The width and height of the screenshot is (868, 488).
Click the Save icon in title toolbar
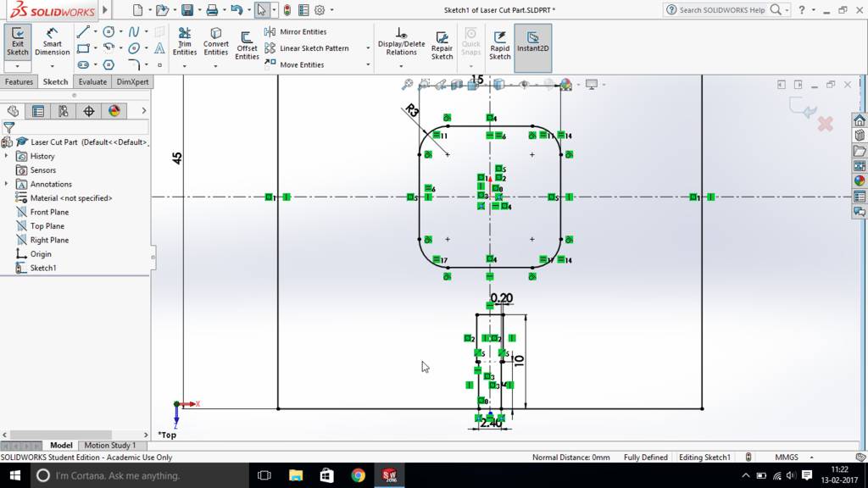coord(187,10)
